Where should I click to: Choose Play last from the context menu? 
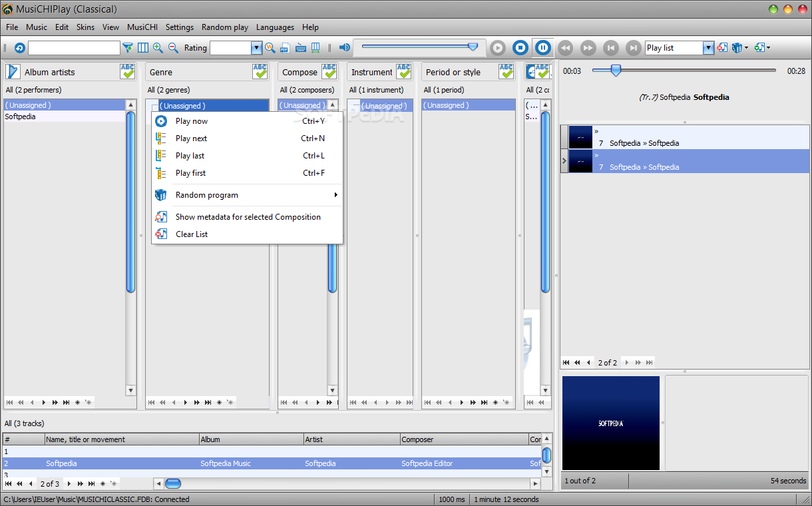point(247,156)
